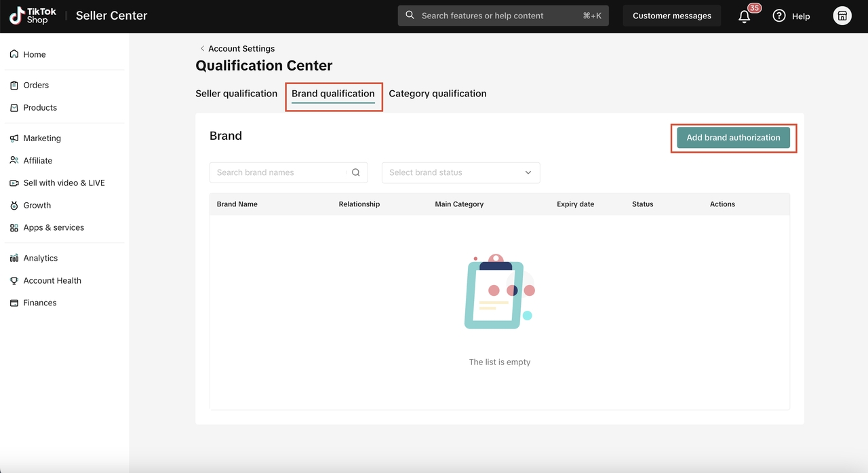Select the Brand qualification tab
Image resolution: width=868 pixels, height=473 pixels.
click(333, 94)
